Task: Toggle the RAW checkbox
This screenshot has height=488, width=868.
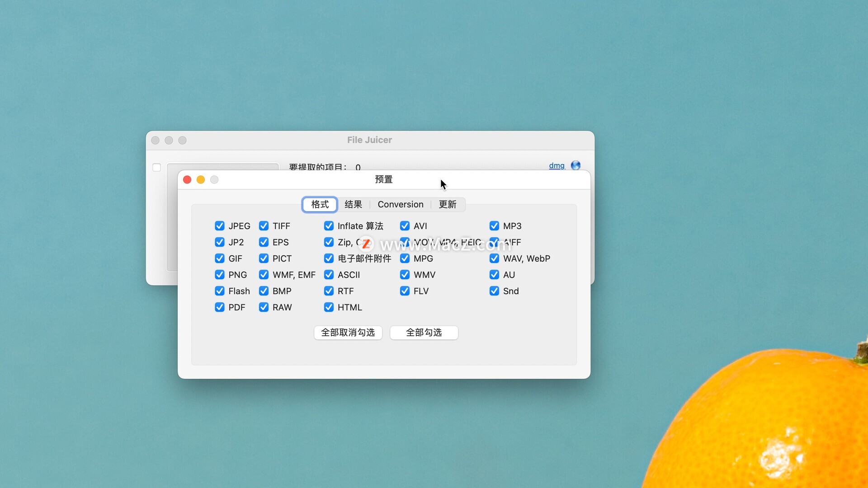Action: (x=264, y=307)
